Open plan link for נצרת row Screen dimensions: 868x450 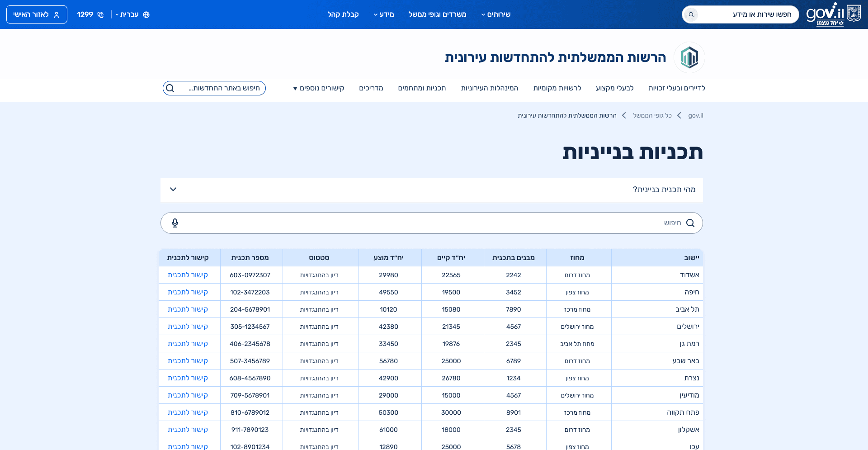pos(188,378)
